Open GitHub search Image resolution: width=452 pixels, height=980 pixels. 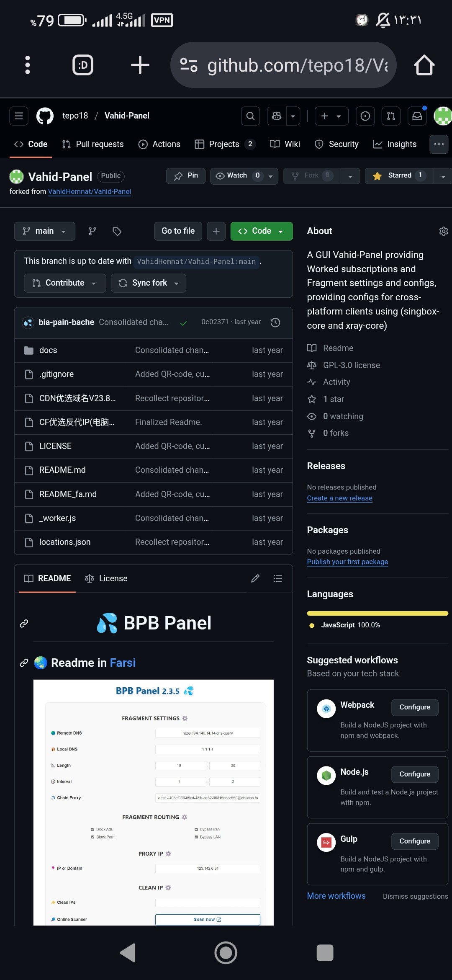coord(250,116)
